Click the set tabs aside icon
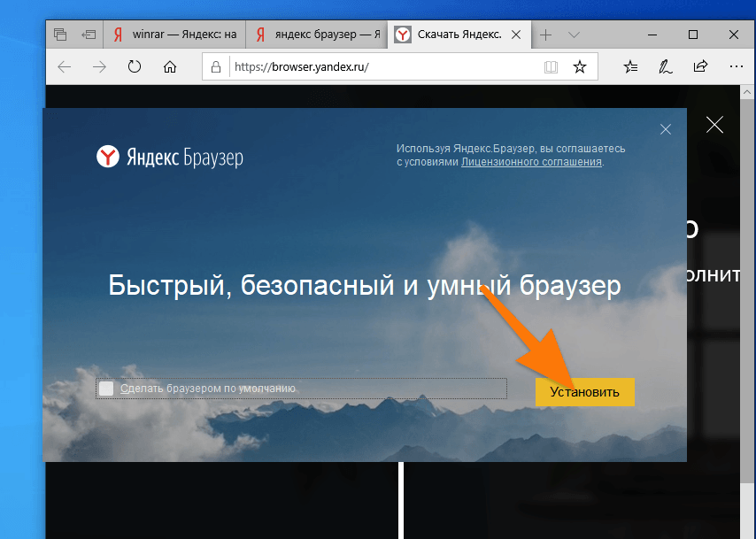Image resolution: width=756 pixels, height=539 pixels. [x=89, y=35]
